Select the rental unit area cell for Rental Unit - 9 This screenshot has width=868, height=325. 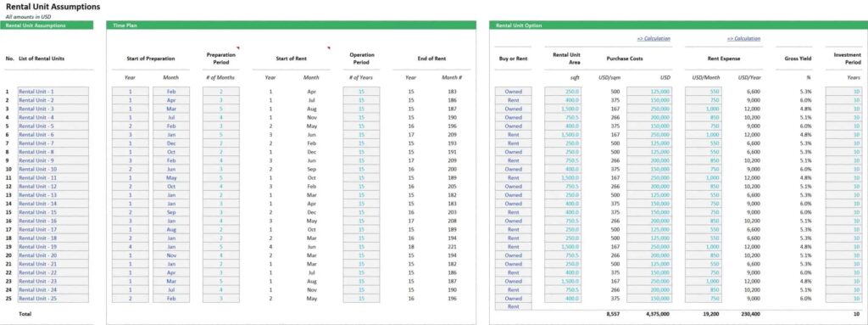tap(563, 161)
